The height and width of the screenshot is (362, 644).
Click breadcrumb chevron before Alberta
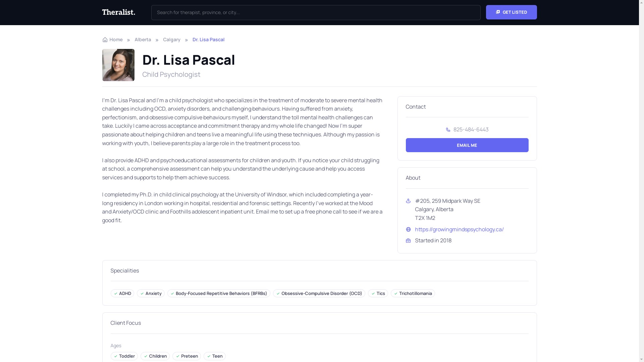tap(128, 40)
